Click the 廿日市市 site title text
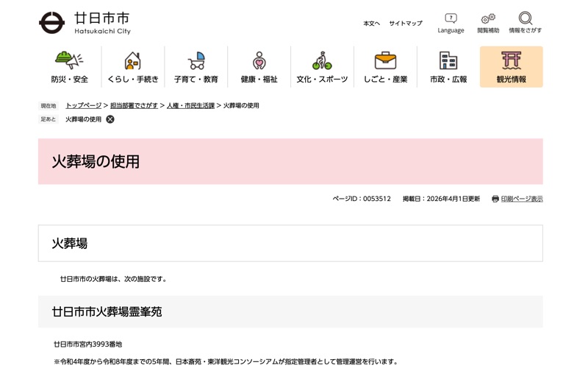588x368 pixels. 101,18
